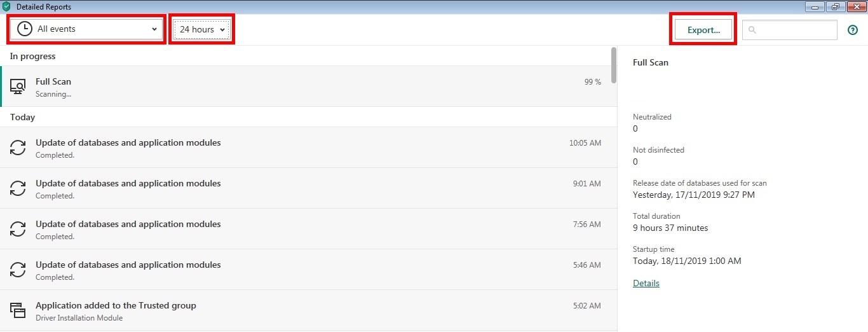Select the Application added to Trusted group entry

click(305, 311)
